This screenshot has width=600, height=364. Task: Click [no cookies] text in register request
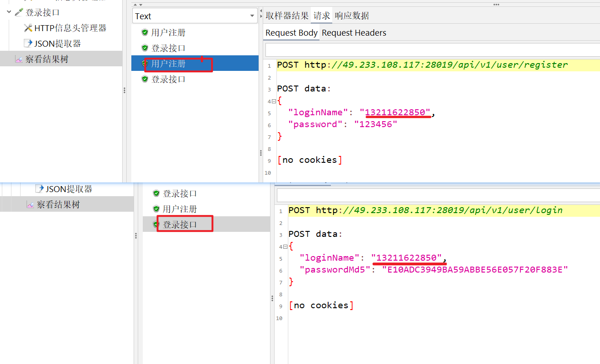[310, 160]
